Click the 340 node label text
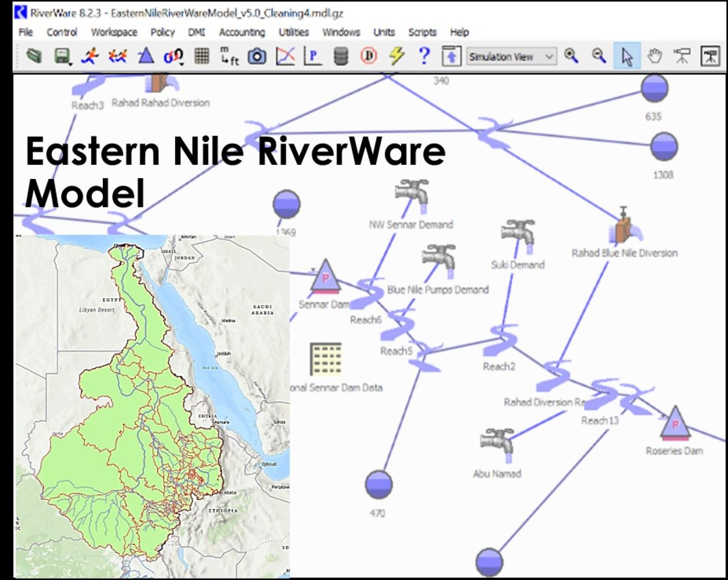728x580 pixels. pyautogui.click(x=441, y=81)
